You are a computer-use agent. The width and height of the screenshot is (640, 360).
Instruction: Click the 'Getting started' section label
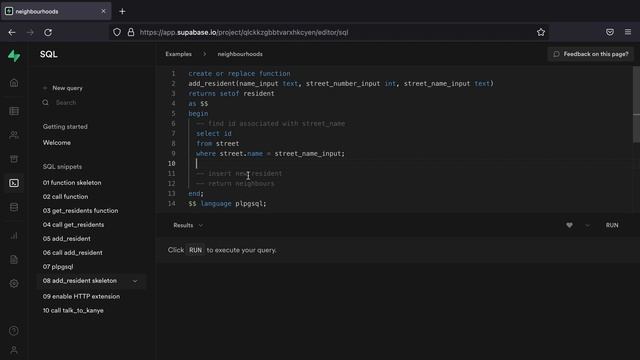click(65, 127)
